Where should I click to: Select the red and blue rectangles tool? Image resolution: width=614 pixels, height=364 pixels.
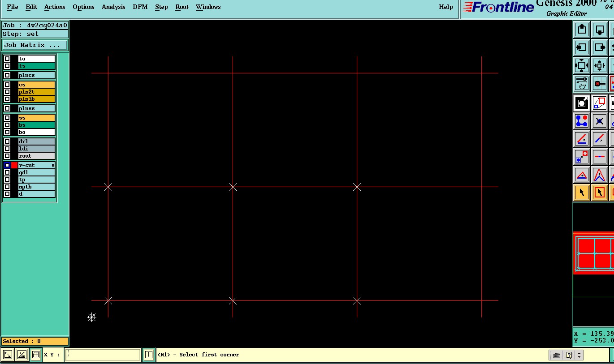pos(599,103)
